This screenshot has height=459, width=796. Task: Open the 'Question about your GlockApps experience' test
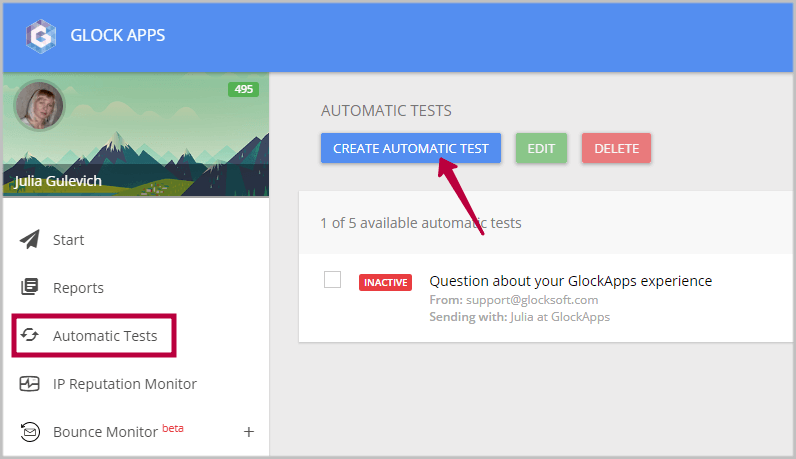[x=571, y=281]
